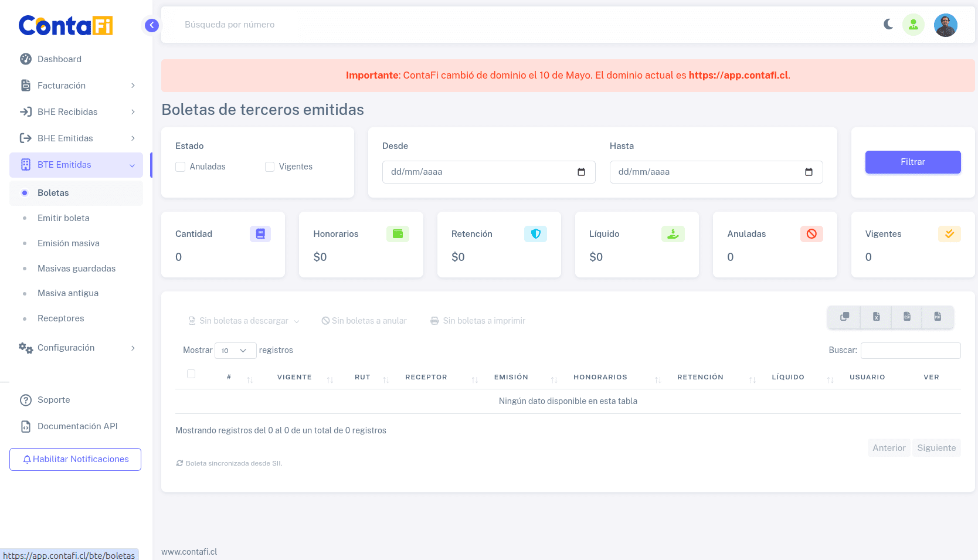Export the table as CSV

click(x=906, y=317)
